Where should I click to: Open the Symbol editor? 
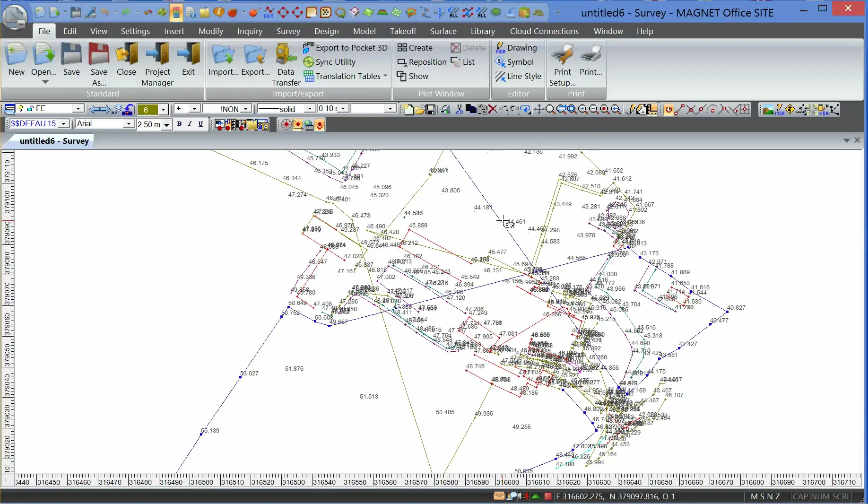(514, 62)
